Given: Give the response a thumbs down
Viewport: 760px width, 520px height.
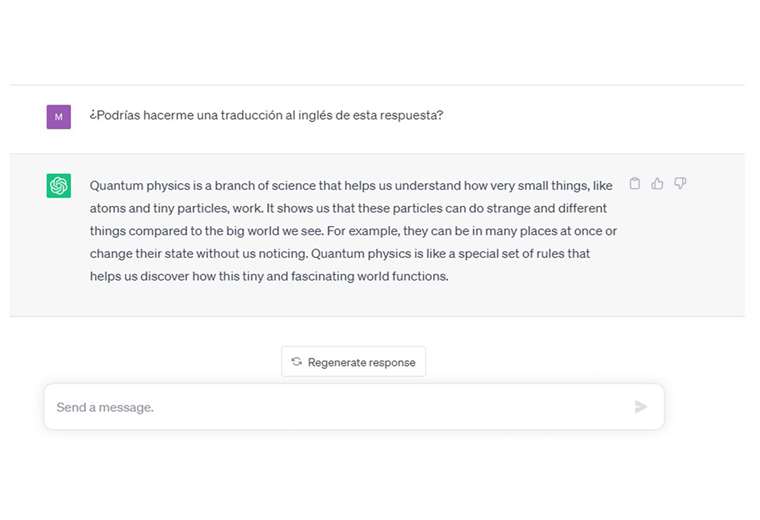Looking at the screenshot, I should (680, 184).
